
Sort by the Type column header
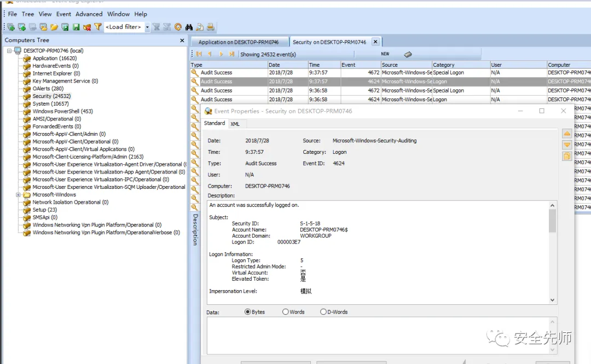click(229, 65)
